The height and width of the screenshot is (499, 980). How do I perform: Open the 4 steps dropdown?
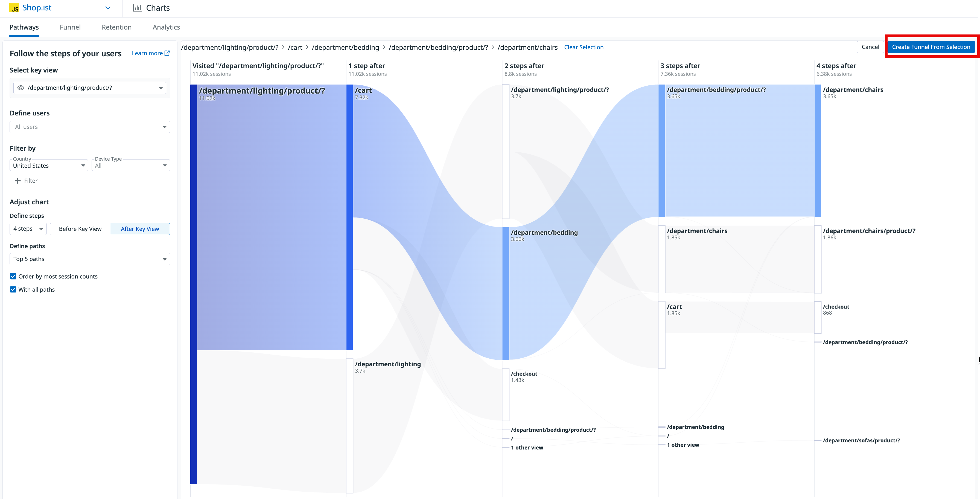[28, 229]
